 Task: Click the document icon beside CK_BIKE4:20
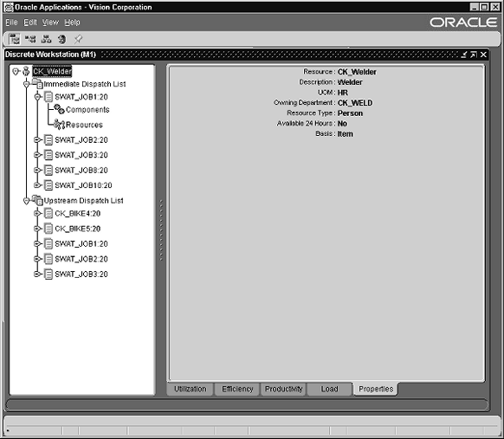pos(48,213)
